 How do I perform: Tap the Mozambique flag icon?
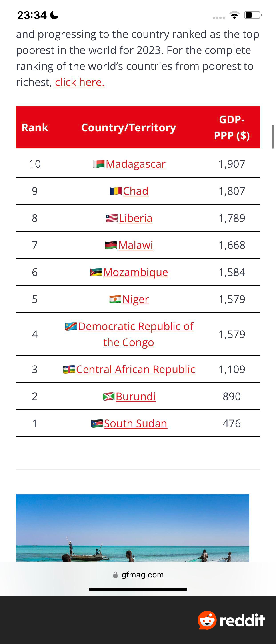pos(96,272)
